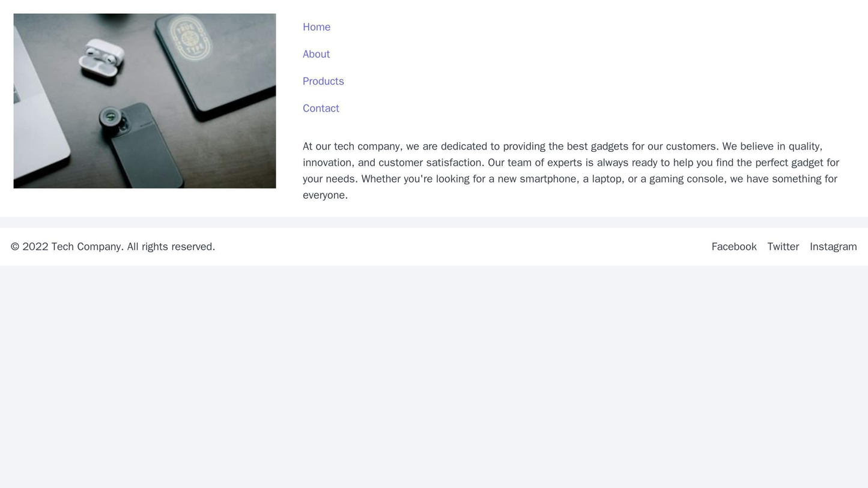The height and width of the screenshot is (488, 868).
Task: Visit the Facebook footer link
Action: [x=734, y=247]
